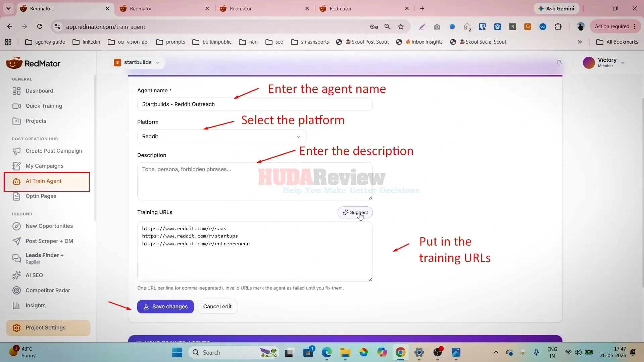Open the prompts bookmark folder
Image resolution: width=644 pixels, height=362 pixels.
[171, 42]
